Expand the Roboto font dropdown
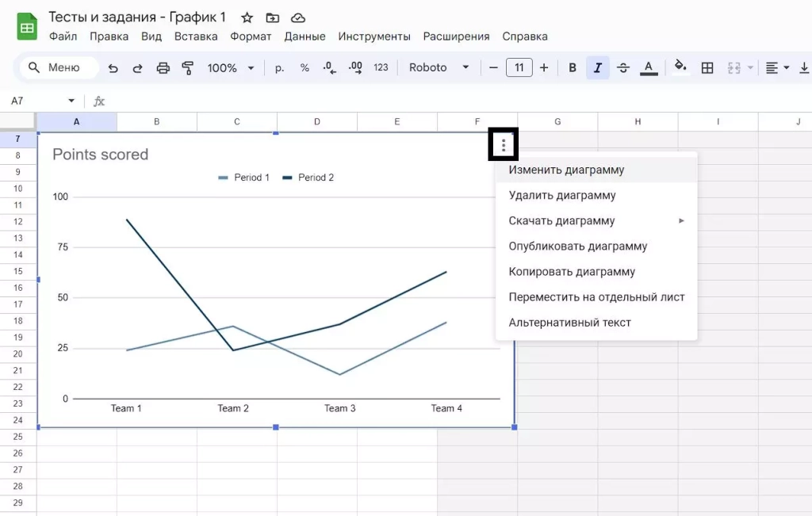Viewport: 812px width, 516px height. [439, 68]
